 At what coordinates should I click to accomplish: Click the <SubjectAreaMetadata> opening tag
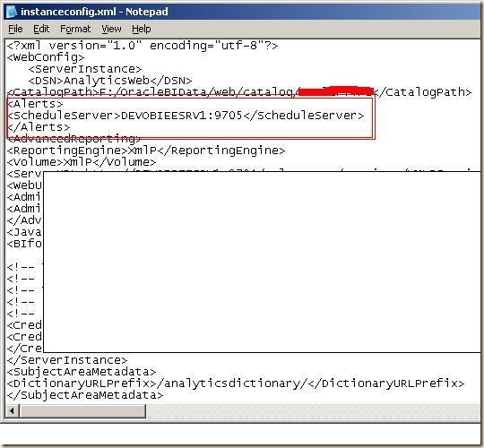[x=82, y=372]
